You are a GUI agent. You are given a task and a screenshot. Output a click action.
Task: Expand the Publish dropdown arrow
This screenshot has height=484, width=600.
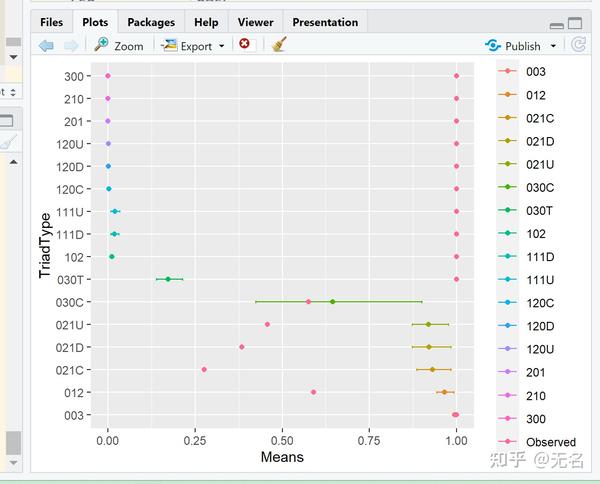[x=551, y=46]
